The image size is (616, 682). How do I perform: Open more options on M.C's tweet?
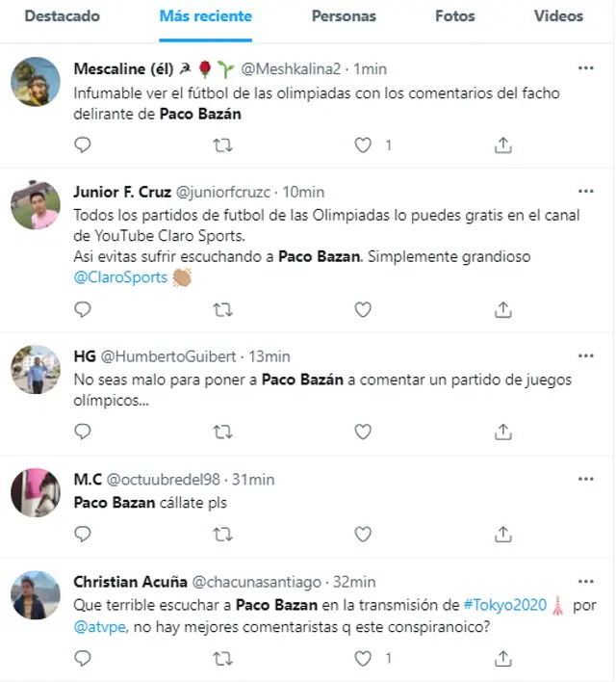click(x=585, y=479)
